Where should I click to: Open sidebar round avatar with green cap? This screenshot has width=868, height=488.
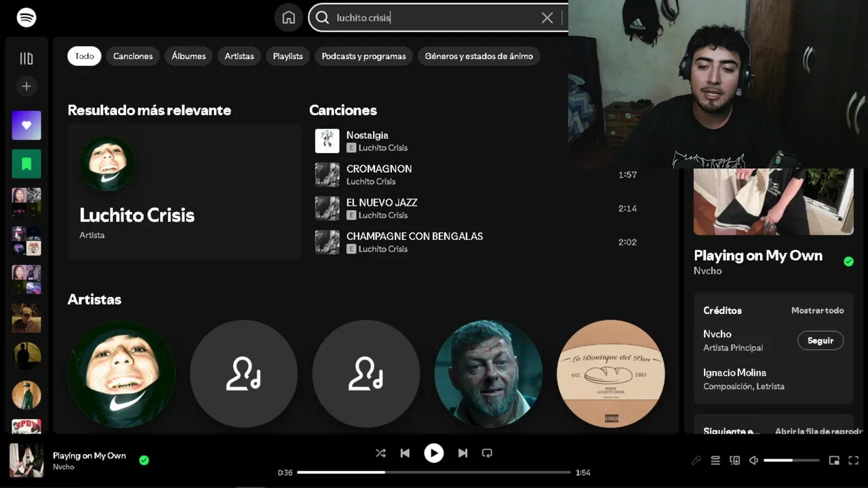coord(26,394)
